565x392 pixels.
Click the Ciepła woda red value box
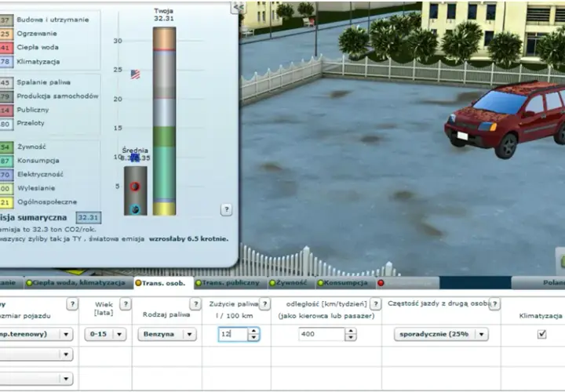(6, 48)
